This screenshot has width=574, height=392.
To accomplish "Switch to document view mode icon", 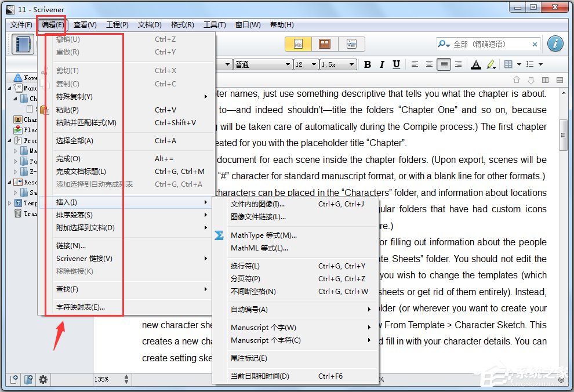I will coord(299,44).
